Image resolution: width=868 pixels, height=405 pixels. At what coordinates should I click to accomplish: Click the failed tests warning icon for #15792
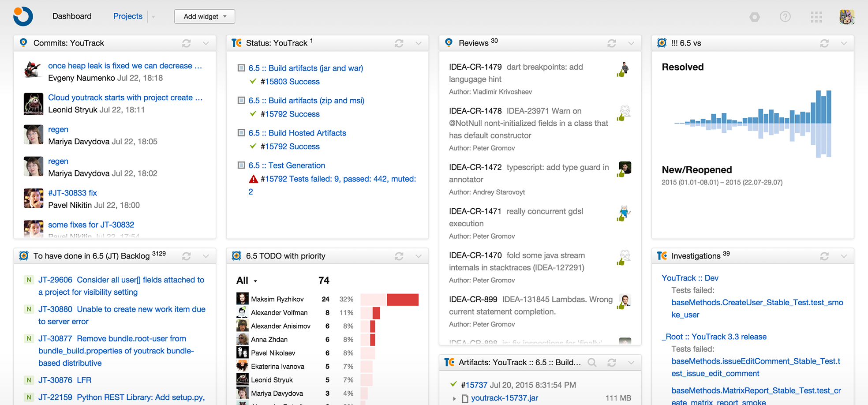point(253,179)
